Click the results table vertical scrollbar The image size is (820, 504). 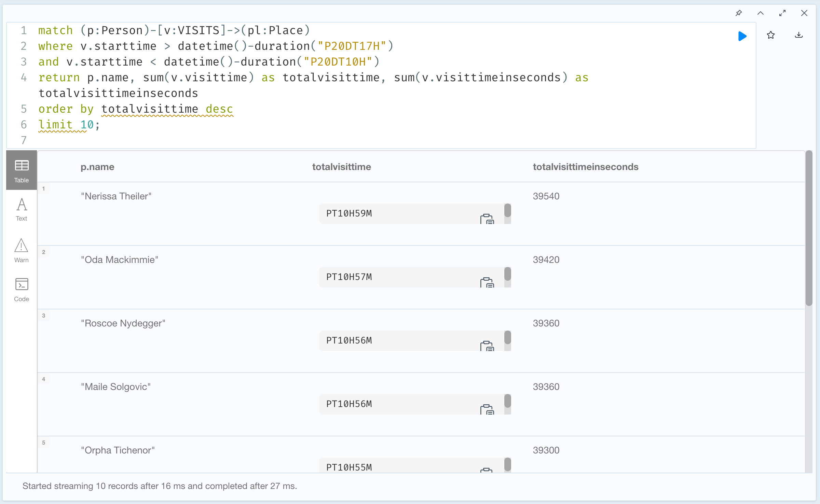click(809, 228)
